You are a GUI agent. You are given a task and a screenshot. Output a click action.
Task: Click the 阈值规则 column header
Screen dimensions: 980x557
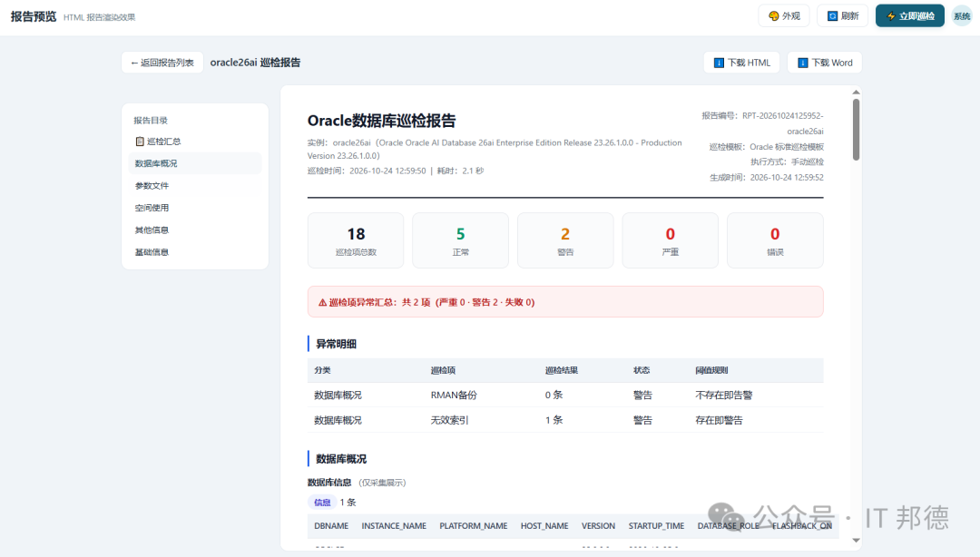click(712, 371)
